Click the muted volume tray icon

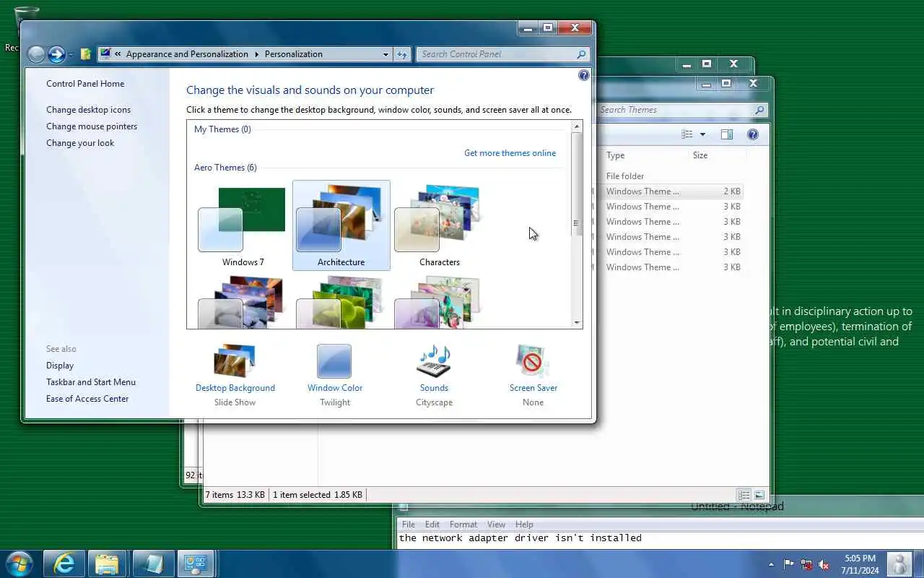coord(824,565)
